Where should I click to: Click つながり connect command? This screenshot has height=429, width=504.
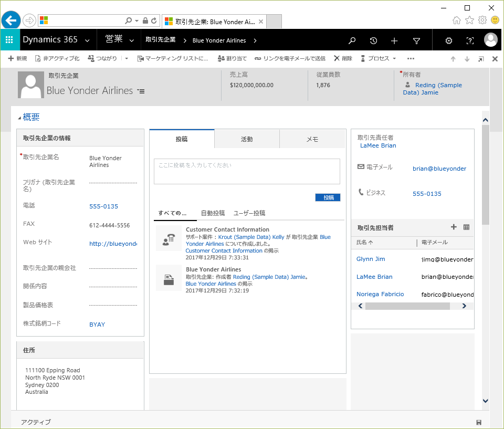pyautogui.click(x=102, y=58)
